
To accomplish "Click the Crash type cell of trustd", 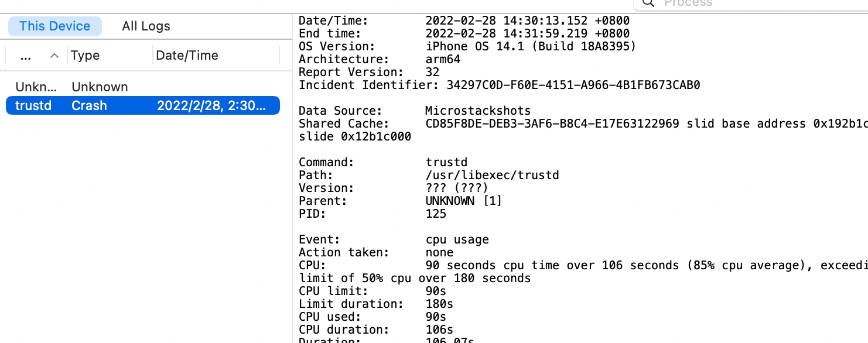I will [x=89, y=106].
